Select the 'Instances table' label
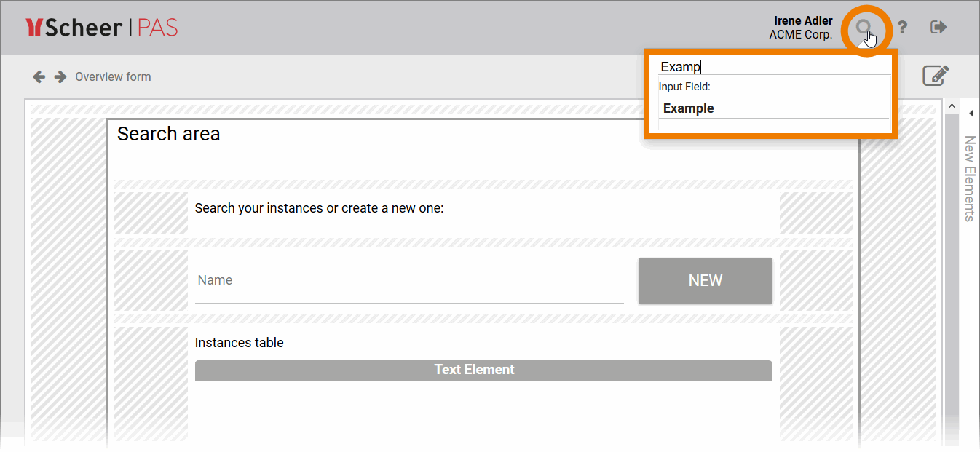 click(240, 343)
